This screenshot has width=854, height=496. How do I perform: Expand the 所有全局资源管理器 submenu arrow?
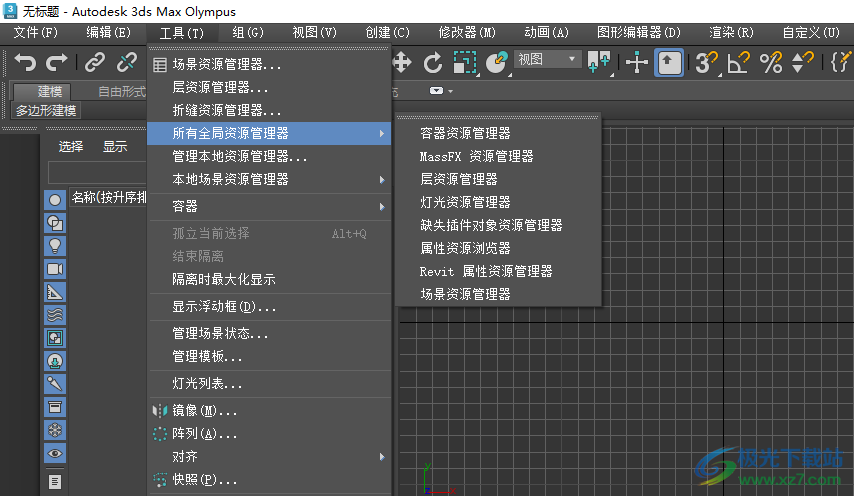[x=382, y=133]
